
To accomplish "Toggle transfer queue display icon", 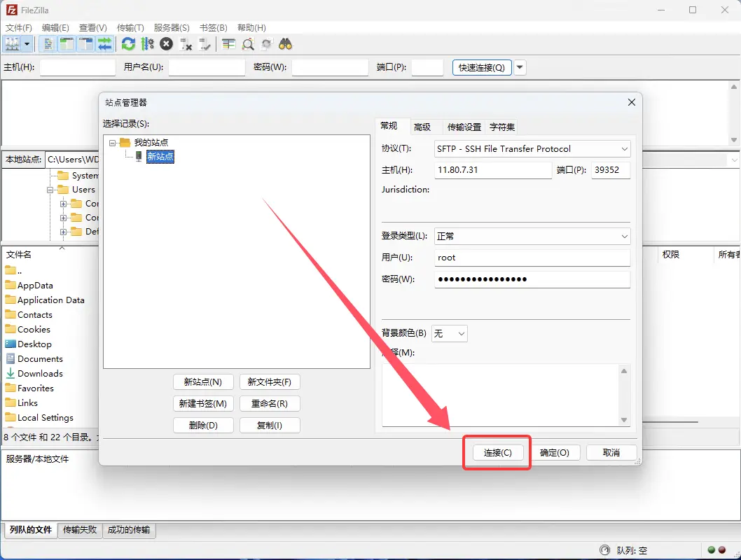I will pos(104,44).
